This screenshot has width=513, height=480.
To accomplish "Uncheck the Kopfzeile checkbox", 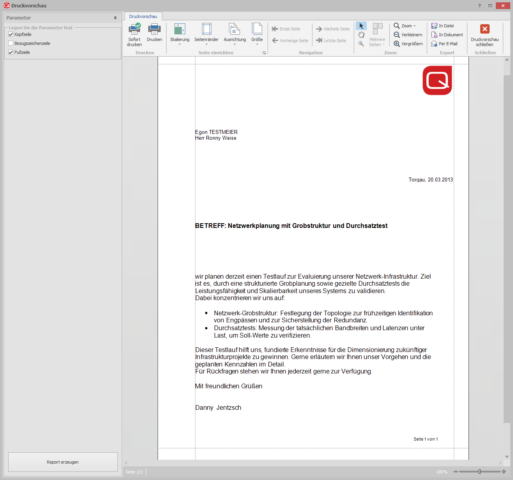I will (11, 34).
